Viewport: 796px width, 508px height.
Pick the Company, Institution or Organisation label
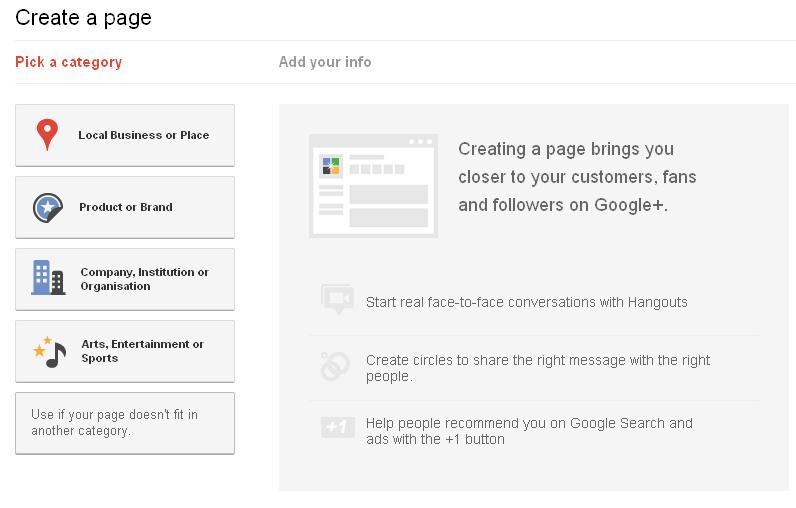(144, 279)
